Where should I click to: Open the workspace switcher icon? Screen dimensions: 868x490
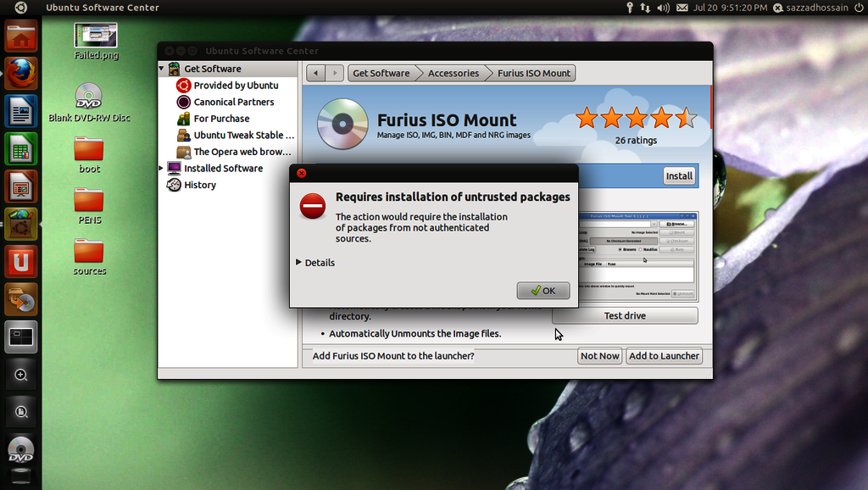21,337
